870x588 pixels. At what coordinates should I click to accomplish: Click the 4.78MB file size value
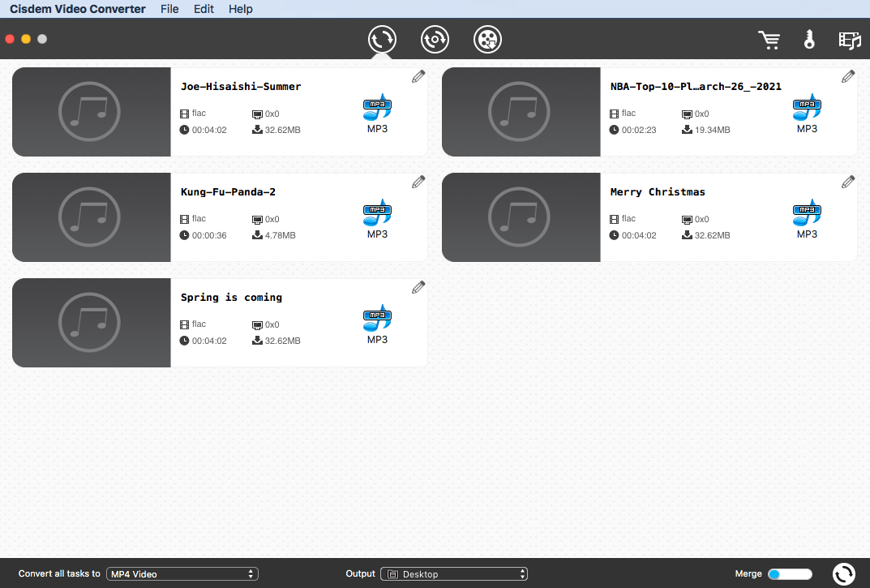[281, 235]
